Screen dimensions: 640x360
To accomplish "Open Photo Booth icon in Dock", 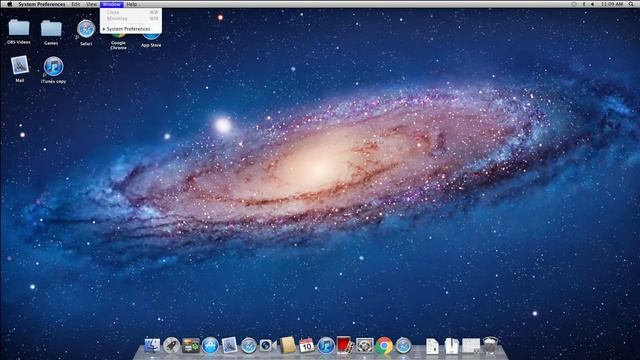I will [x=345, y=345].
